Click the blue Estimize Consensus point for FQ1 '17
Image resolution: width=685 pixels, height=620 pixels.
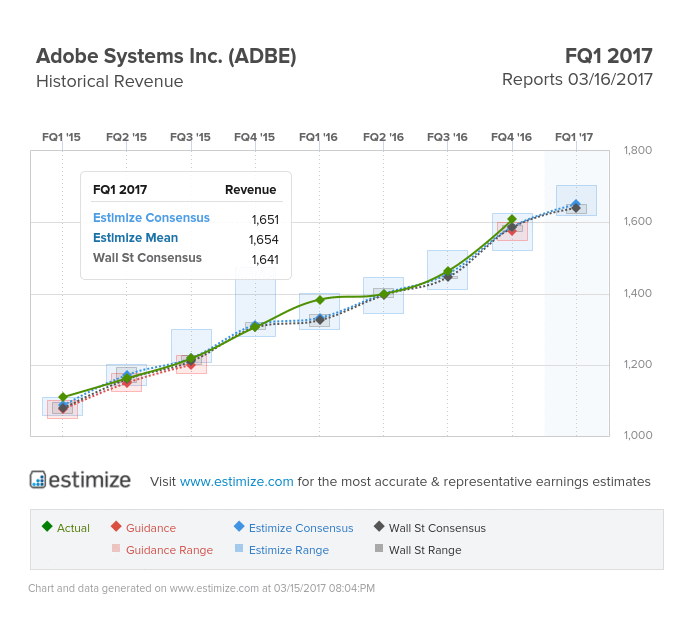(576, 204)
